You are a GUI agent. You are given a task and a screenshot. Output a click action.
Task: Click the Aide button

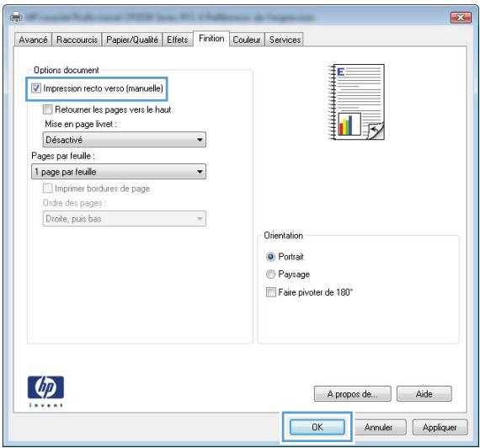click(424, 394)
